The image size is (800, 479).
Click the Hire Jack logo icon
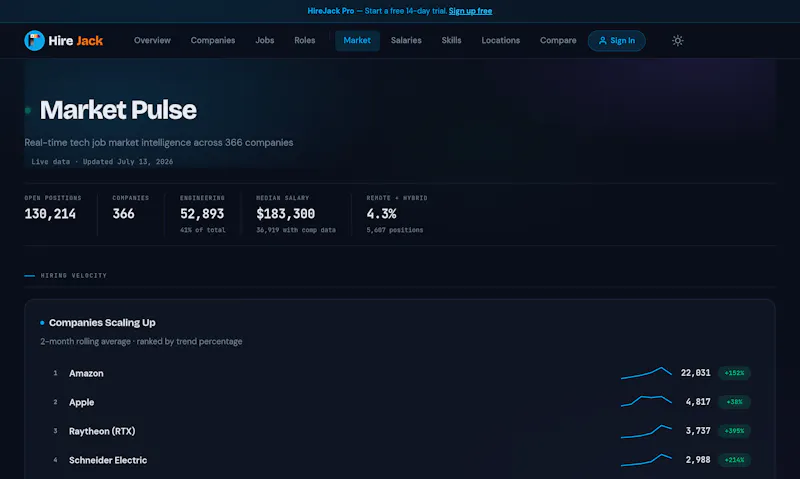tap(34, 40)
